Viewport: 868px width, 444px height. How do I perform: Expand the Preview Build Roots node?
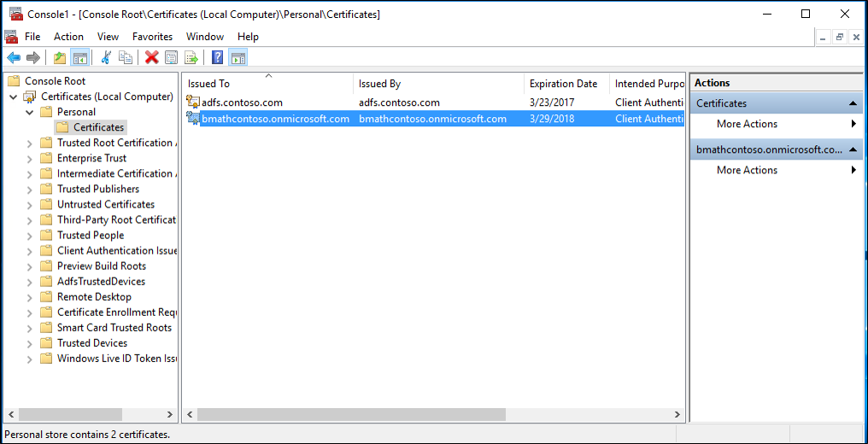click(29, 266)
